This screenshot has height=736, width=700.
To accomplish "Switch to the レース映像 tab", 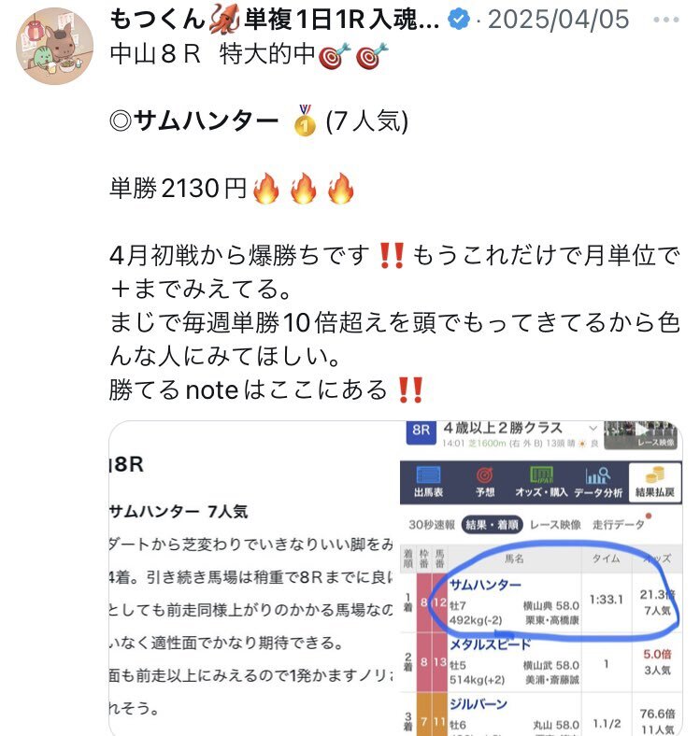I will [x=555, y=525].
